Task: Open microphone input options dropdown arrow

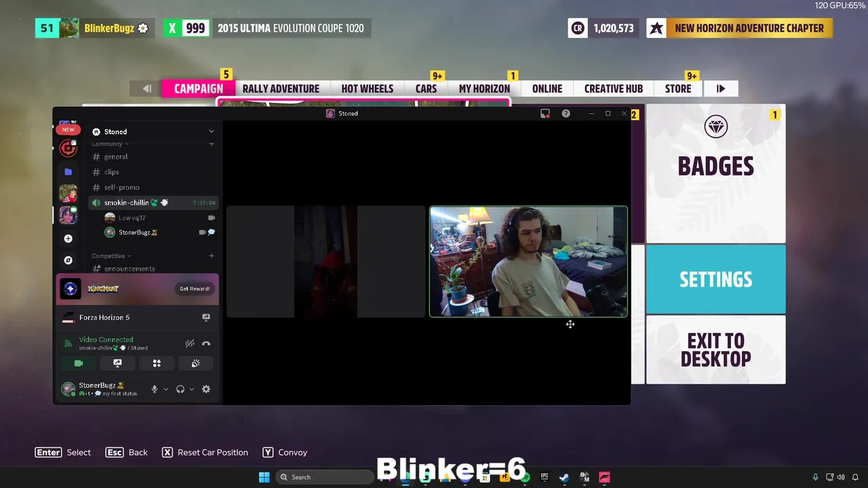Action: click(165, 389)
